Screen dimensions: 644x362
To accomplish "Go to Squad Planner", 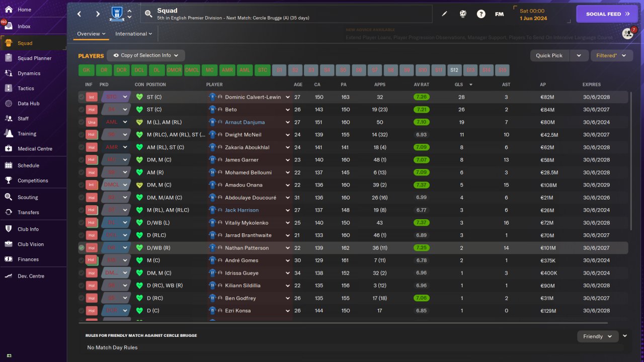I will pyautogui.click(x=33, y=58).
